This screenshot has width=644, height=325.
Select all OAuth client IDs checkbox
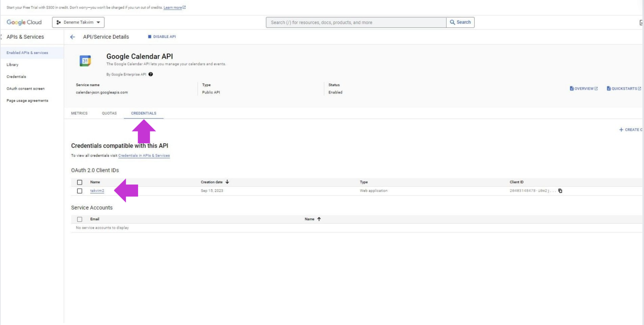pos(80,182)
